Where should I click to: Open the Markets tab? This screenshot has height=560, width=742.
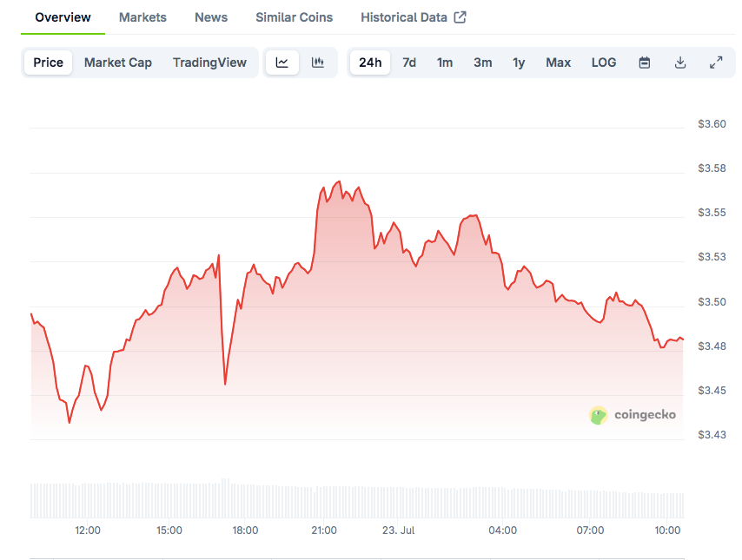pos(142,17)
